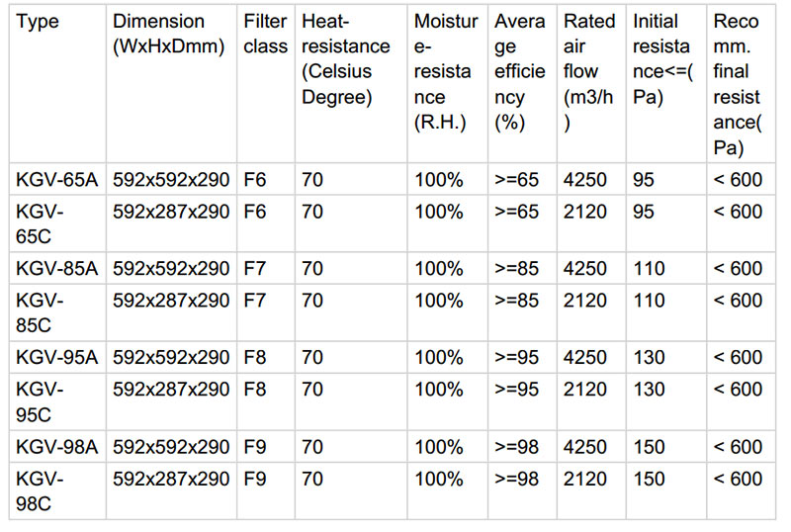The width and height of the screenshot is (791, 532).
Task: Select the F8 filter class for KGV-95A
Action: point(255,358)
